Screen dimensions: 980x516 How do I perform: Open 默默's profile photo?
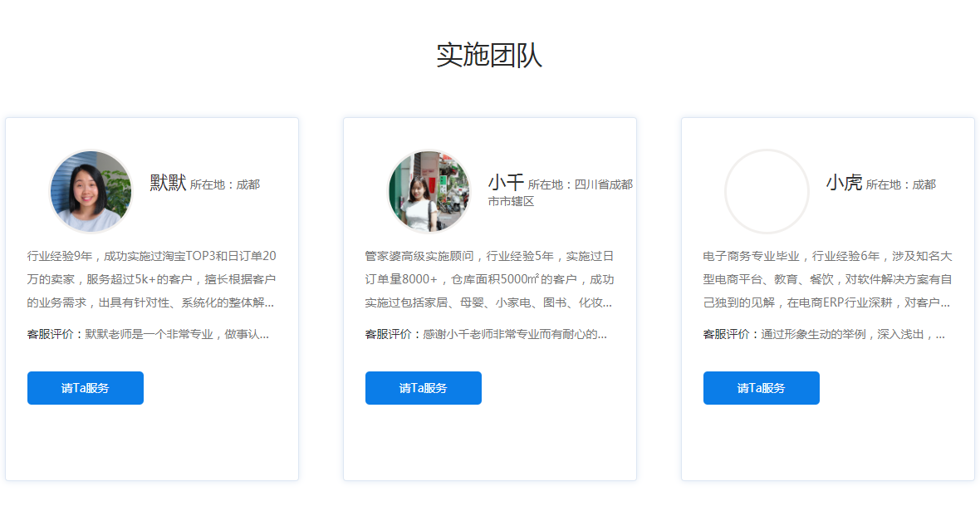click(x=91, y=191)
